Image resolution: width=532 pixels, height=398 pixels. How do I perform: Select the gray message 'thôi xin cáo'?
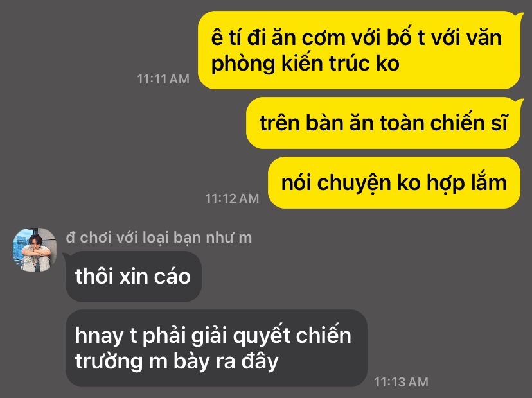coord(134,277)
